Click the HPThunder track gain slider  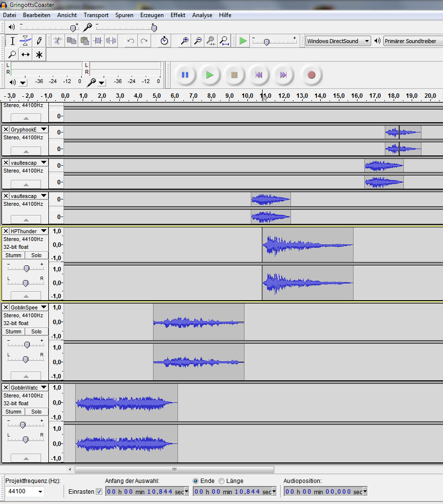tap(26, 268)
